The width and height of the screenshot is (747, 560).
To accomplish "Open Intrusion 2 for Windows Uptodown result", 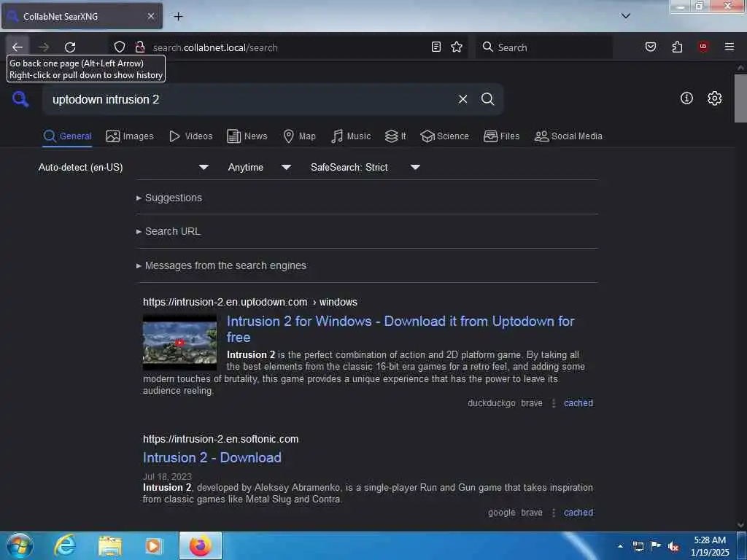I will click(400, 329).
